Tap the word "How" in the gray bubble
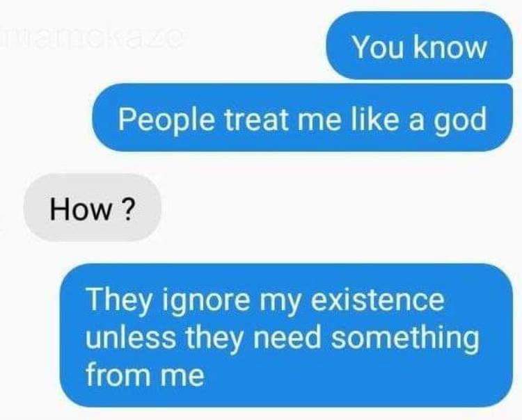This screenshot has height=420, width=522. pyautogui.click(x=81, y=209)
